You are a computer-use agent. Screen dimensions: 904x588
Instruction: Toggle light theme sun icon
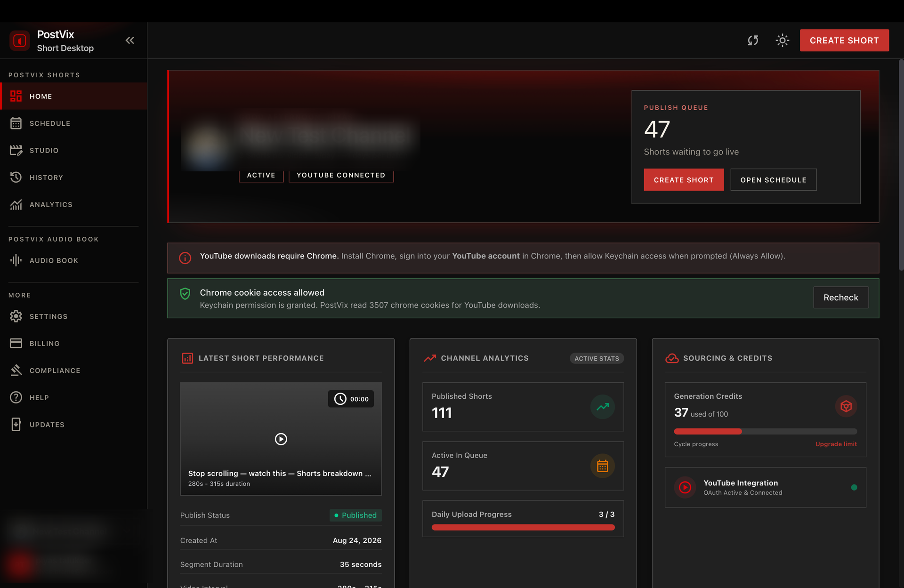[x=783, y=40]
